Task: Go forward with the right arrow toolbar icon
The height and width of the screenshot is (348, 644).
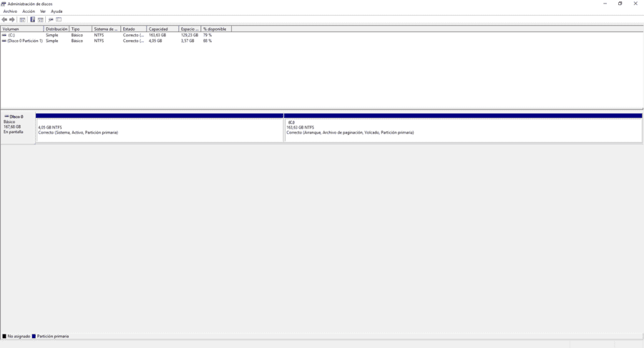Action: [x=12, y=20]
